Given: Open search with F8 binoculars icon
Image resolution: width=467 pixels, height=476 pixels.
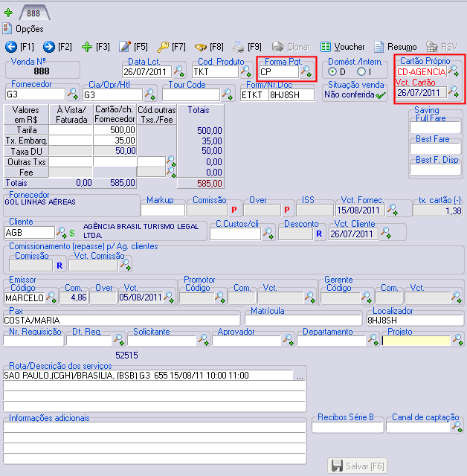Looking at the screenshot, I should point(201,47).
